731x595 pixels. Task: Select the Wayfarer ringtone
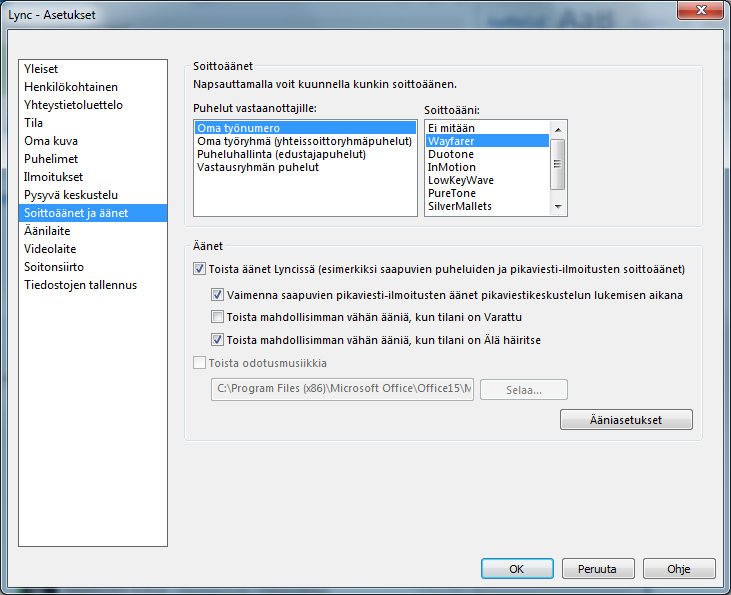tap(487, 141)
